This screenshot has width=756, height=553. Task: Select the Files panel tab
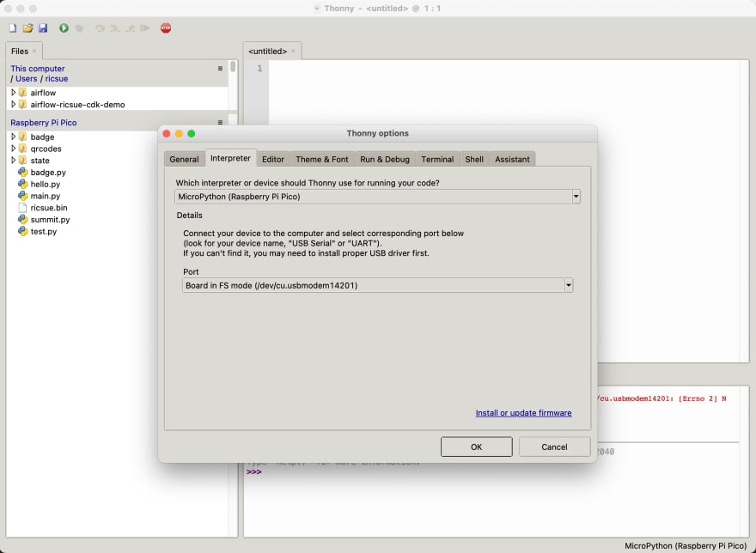click(x=20, y=52)
